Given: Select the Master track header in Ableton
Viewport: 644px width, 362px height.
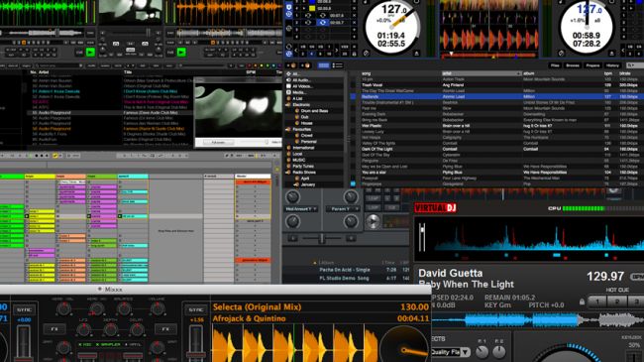Looking at the screenshot, I should coord(253,177).
